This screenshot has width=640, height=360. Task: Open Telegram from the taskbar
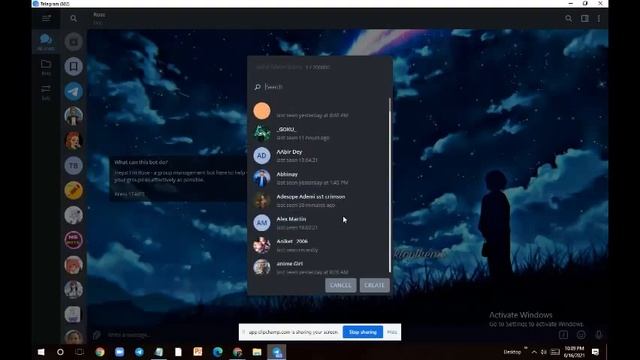point(139,352)
